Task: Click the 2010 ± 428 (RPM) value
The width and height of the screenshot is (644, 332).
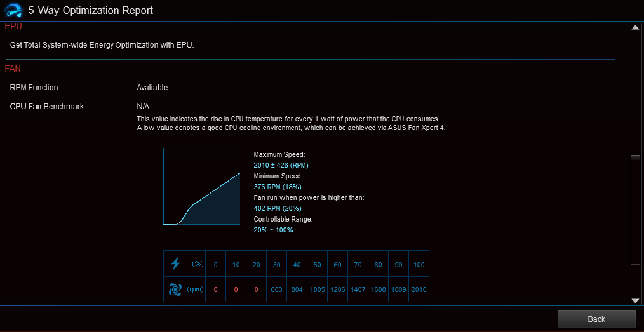Action: tap(281, 166)
